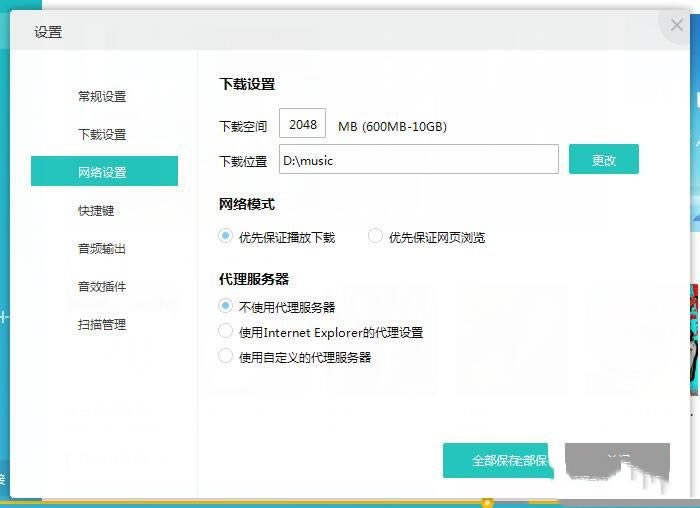Choose the 优先保证网页浏览 network mode

click(376, 237)
